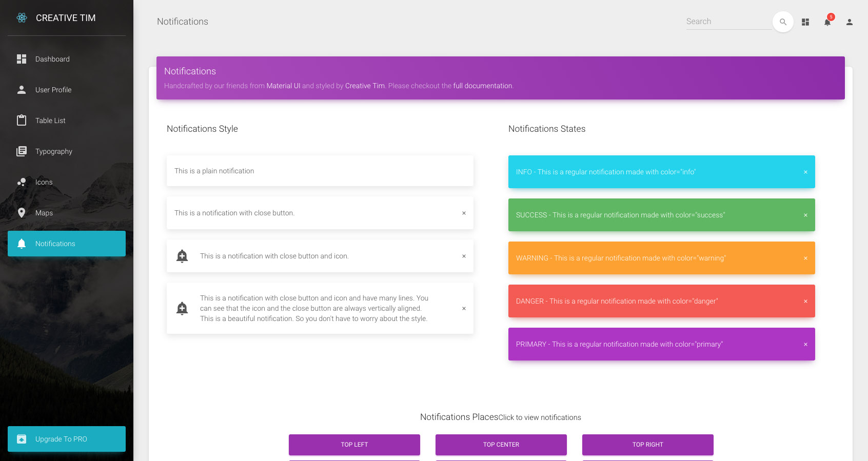Click the bell icon in multi-line notification
Screen dimensions: 868x461
pyautogui.click(x=182, y=308)
